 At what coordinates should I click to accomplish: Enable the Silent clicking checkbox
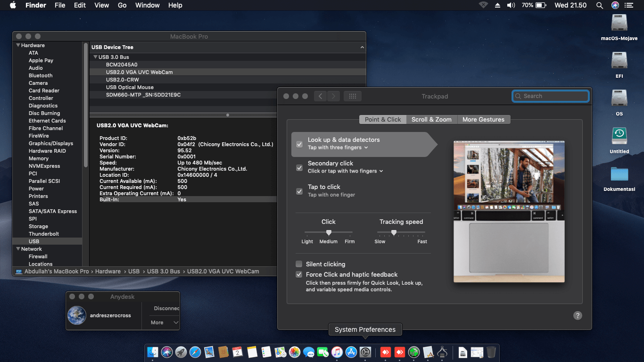tap(299, 264)
